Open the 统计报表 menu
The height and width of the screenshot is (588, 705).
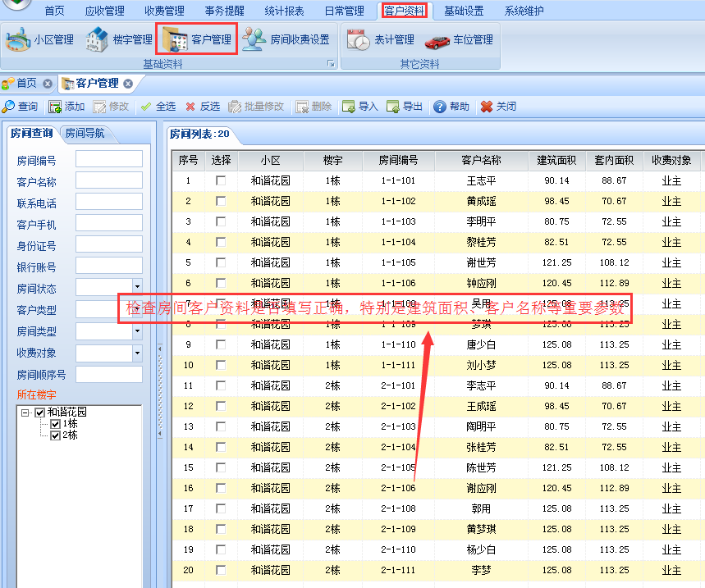(x=284, y=11)
